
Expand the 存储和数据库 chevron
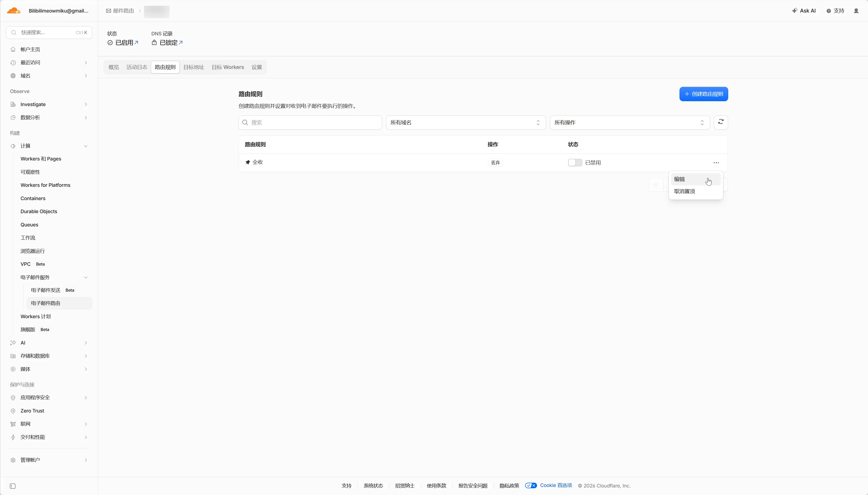[x=86, y=356]
